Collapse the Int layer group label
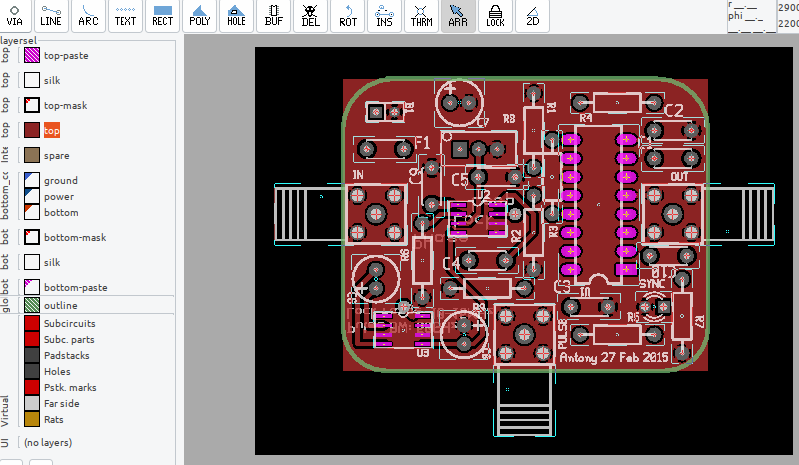Viewport: 799px width, 465px height. pyautogui.click(x=5, y=155)
